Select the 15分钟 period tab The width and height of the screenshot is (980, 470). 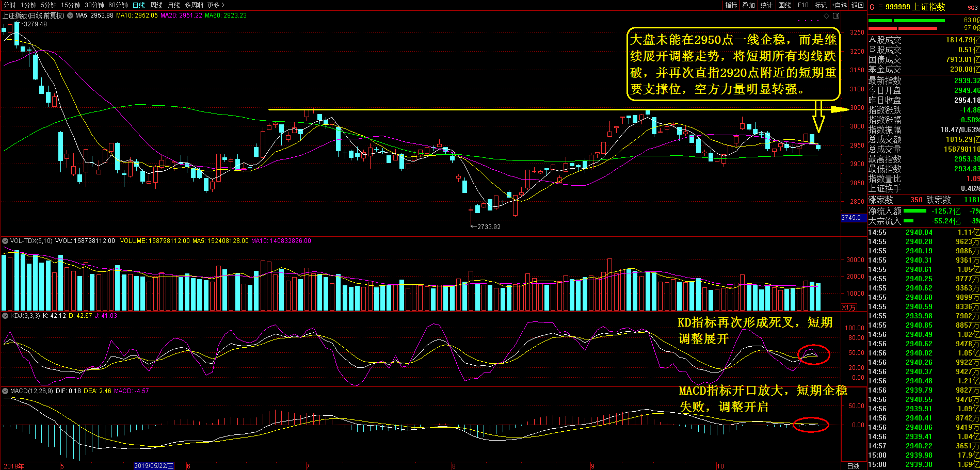coord(71,5)
